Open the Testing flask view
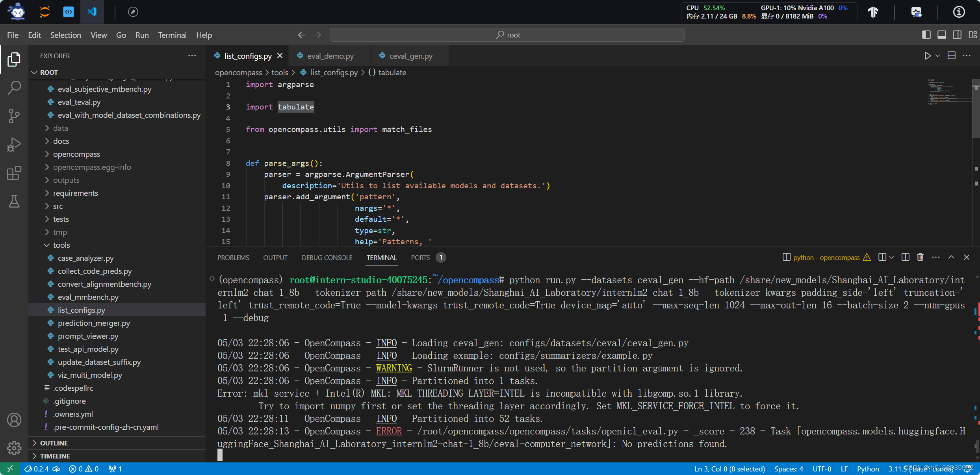 pyautogui.click(x=14, y=201)
